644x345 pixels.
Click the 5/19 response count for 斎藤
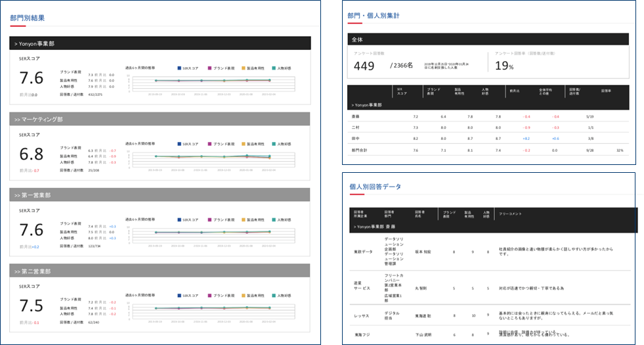[590, 117]
